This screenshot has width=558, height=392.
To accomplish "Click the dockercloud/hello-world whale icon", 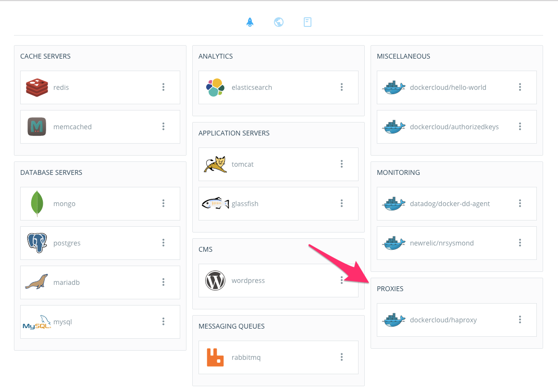I will point(394,87).
